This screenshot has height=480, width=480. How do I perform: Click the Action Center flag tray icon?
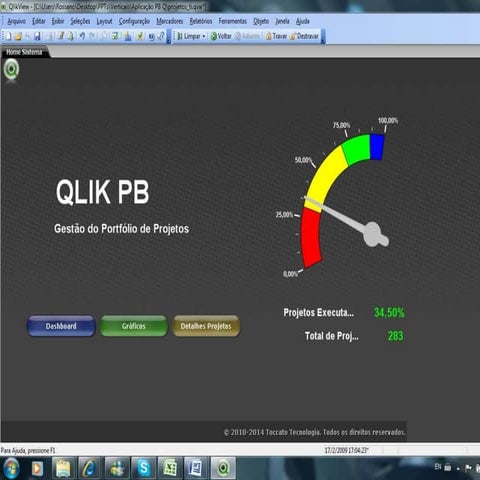468,468
